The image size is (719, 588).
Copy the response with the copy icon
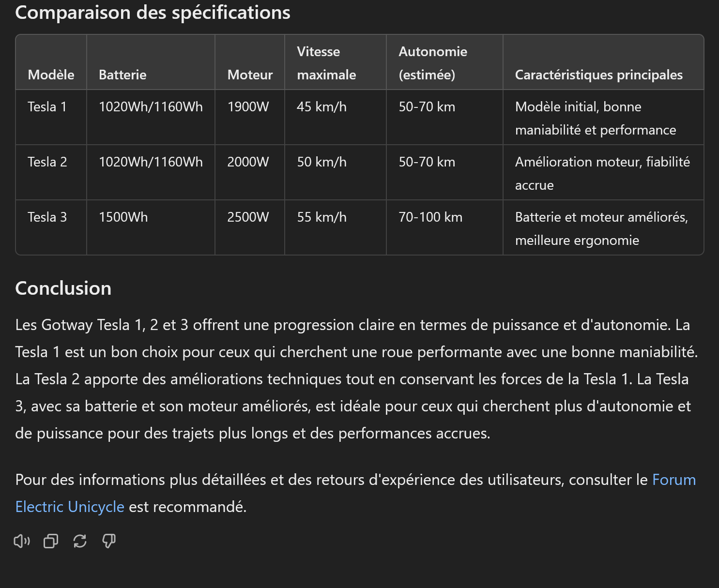(x=51, y=541)
